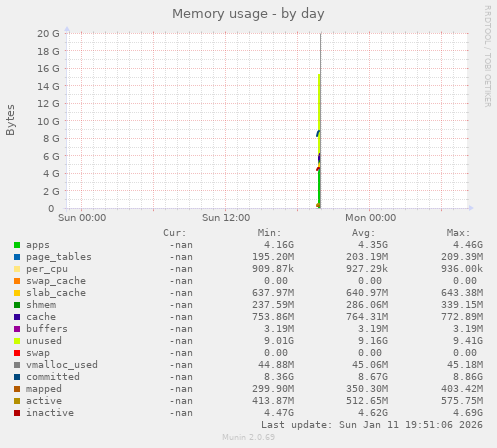
Task: Click the 'Avg:' column header
Action: [x=364, y=233]
